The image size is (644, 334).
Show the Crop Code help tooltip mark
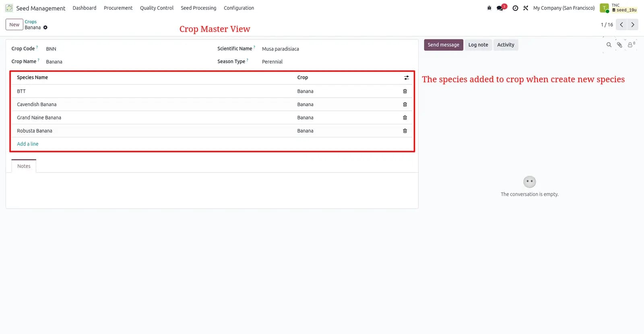tap(37, 47)
